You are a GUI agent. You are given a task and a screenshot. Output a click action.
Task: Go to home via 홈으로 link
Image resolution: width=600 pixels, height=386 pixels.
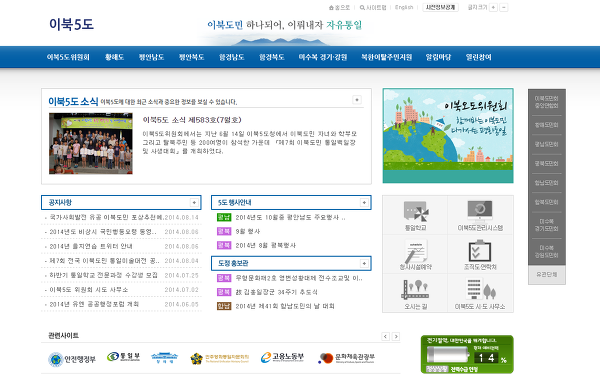coord(339,7)
